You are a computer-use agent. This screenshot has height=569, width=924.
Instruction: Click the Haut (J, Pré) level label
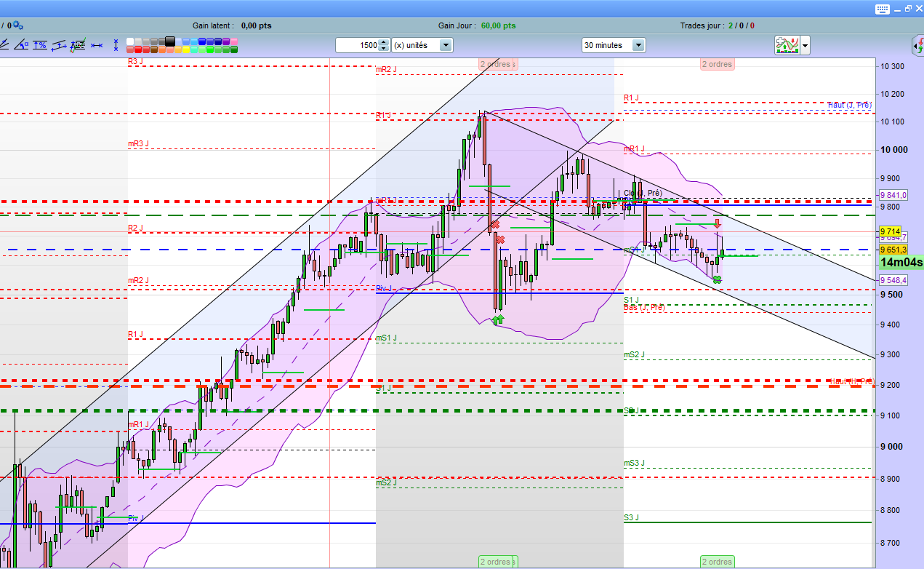[x=849, y=105]
